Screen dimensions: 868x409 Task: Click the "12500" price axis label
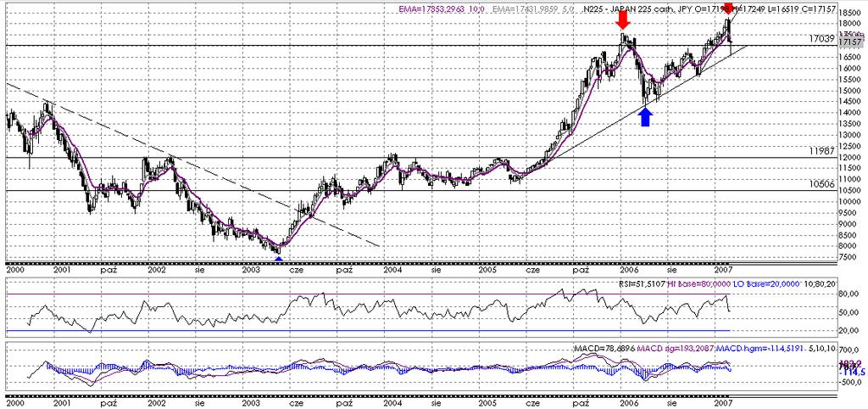tap(850, 146)
